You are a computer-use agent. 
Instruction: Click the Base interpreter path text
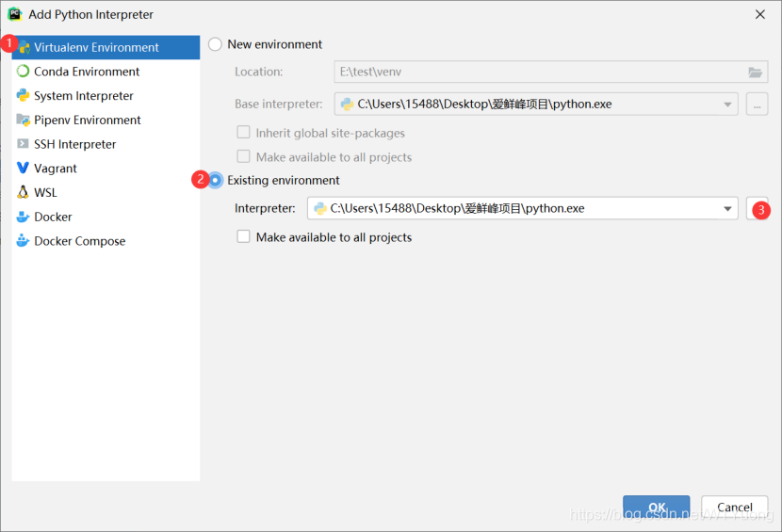[x=484, y=104]
